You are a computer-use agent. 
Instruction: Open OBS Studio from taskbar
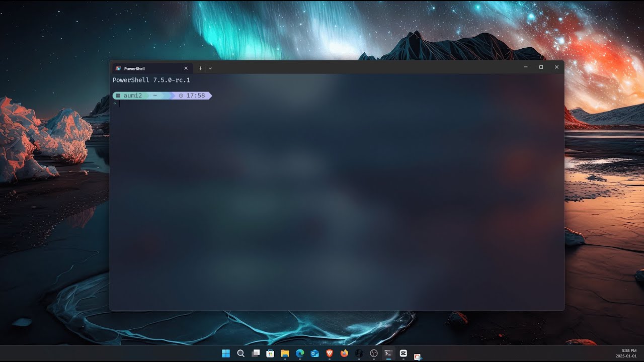pos(374,353)
